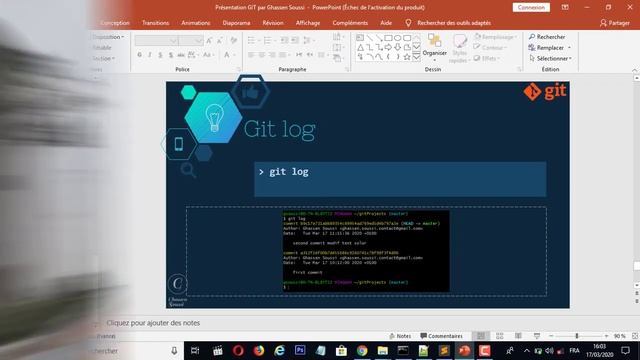The width and height of the screenshot is (640, 360).
Task: Apply a numbered list
Action: tap(269, 40)
